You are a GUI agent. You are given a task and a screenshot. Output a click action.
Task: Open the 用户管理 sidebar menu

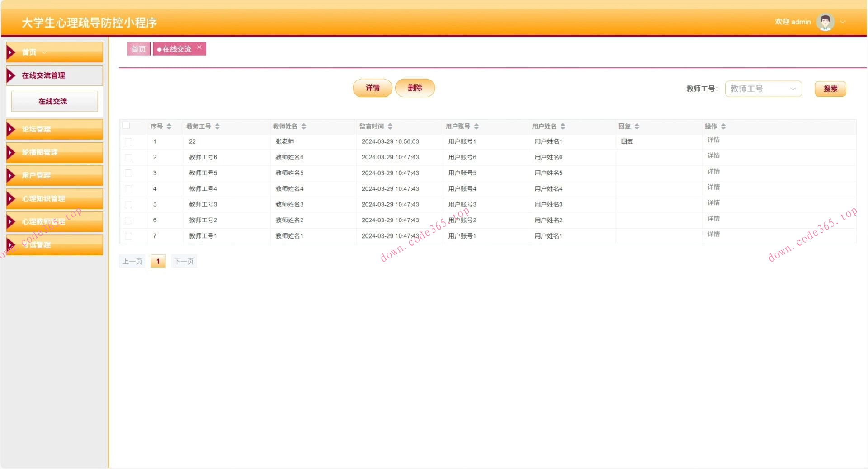pos(54,175)
